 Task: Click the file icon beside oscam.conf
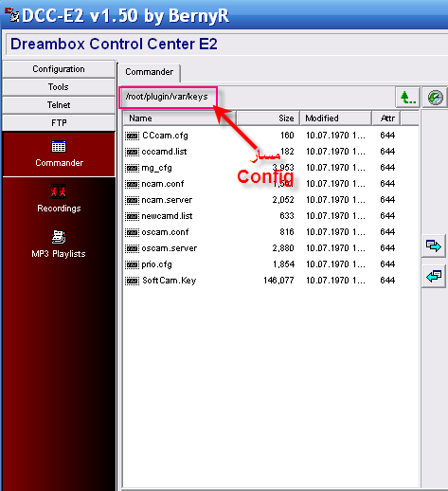coord(132,232)
